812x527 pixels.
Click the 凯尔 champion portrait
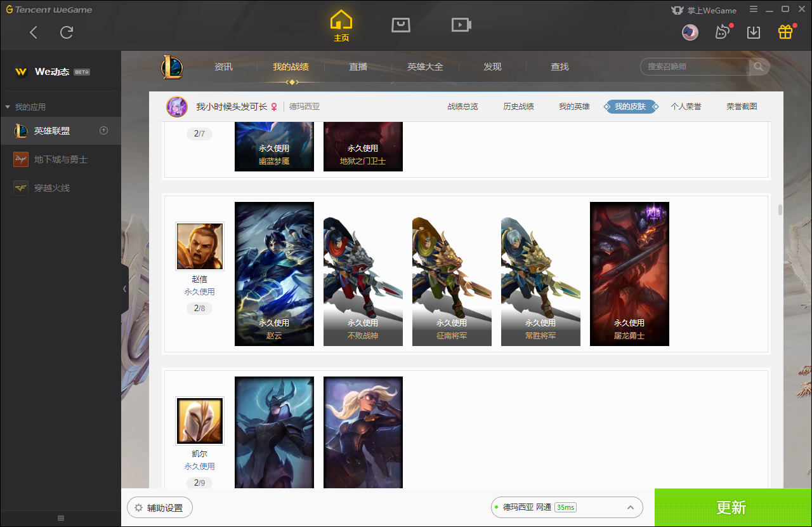point(200,421)
